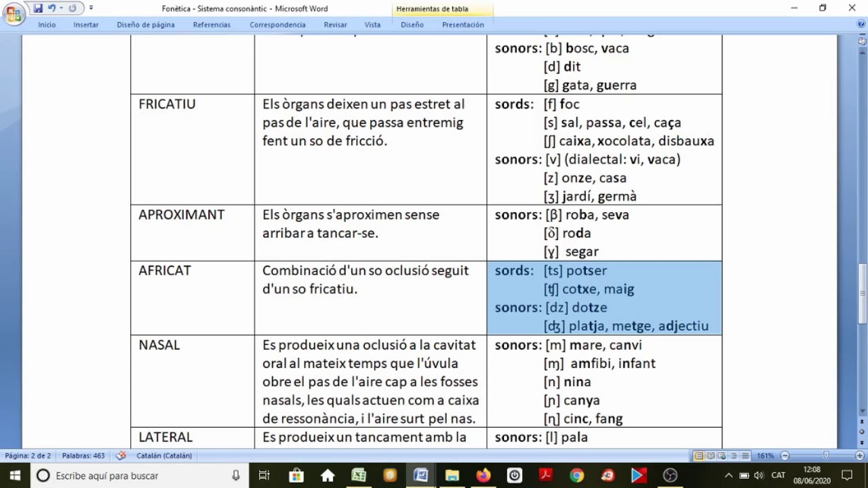Open OBS Studio from taskbar
The width and height of the screenshot is (868, 488).
coord(670,475)
